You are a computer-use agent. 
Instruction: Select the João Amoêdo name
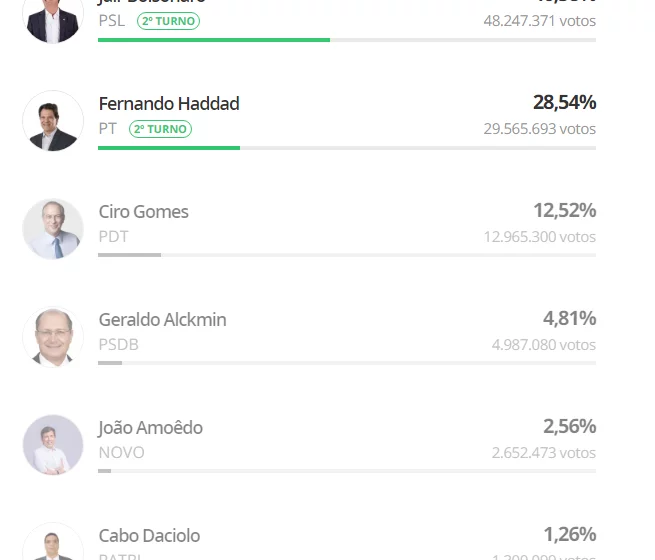click(151, 428)
